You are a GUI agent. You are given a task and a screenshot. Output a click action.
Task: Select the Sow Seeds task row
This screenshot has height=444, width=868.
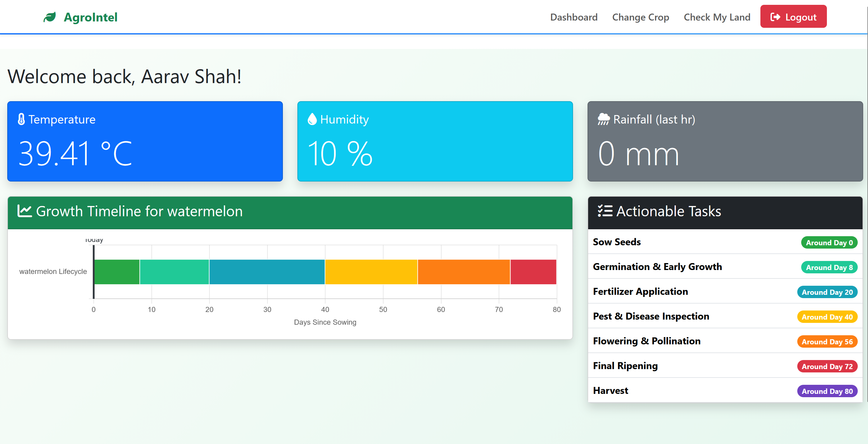tap(617, 242)
